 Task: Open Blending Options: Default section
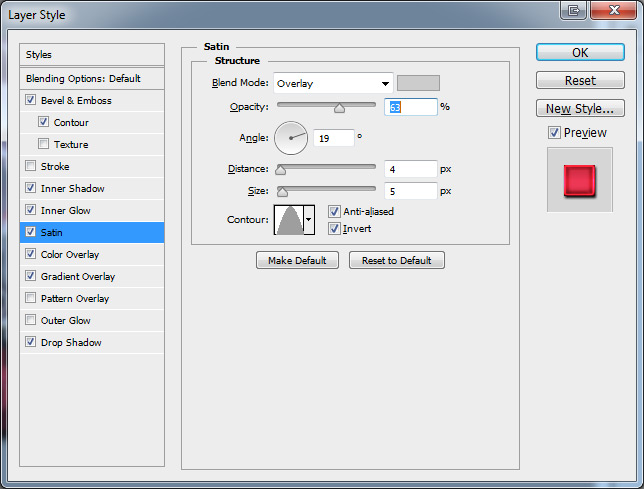tap(83, 78)
